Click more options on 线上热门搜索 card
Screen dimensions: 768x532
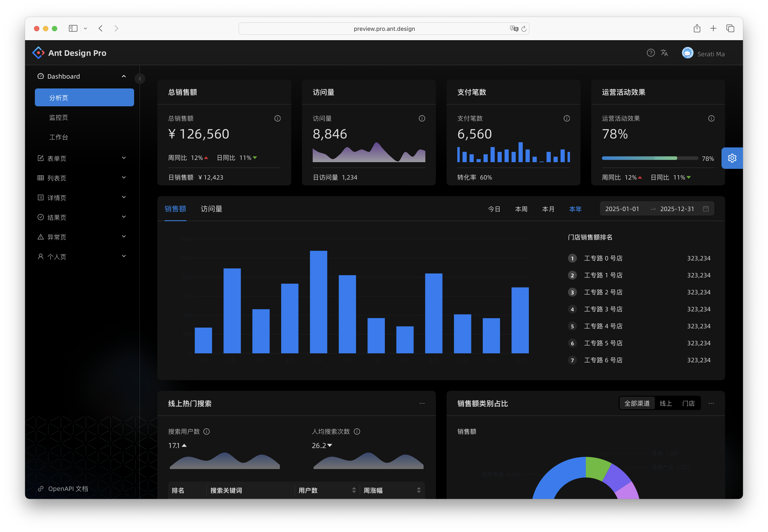(422, 403)
